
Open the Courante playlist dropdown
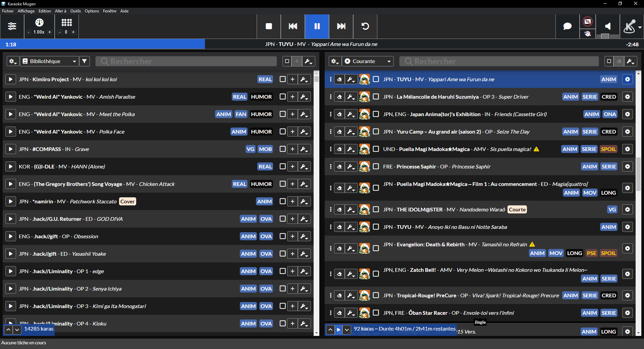click(x=368, y=61)
